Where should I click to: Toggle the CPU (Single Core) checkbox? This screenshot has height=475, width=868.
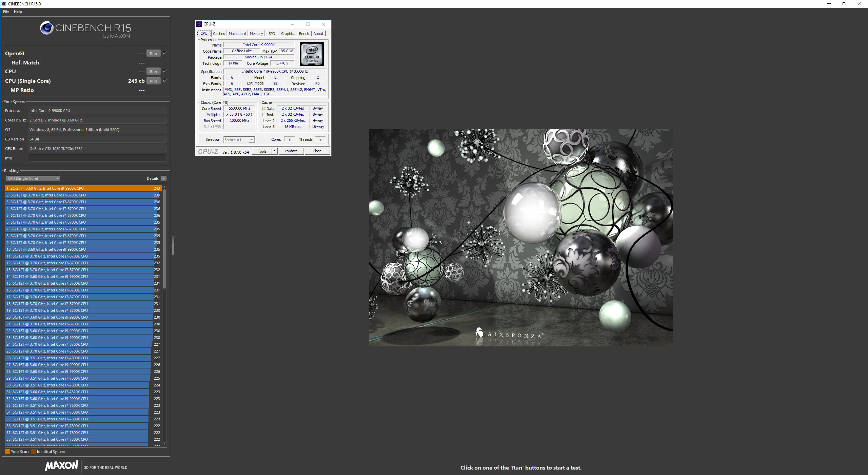point(165,81)
